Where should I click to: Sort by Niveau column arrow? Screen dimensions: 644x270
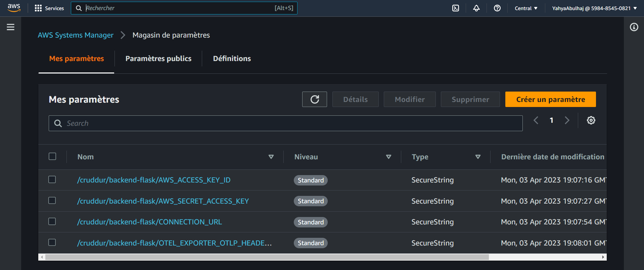tap(389, 157)
